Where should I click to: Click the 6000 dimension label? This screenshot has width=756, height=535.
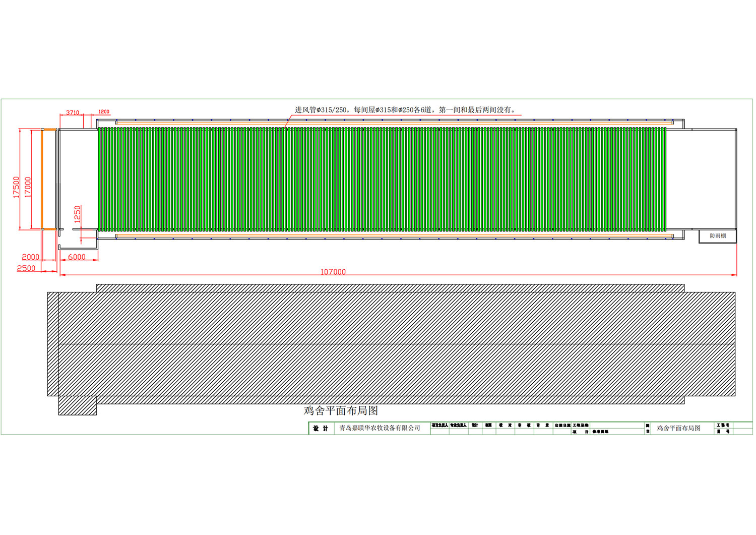[x=77, y=257]
